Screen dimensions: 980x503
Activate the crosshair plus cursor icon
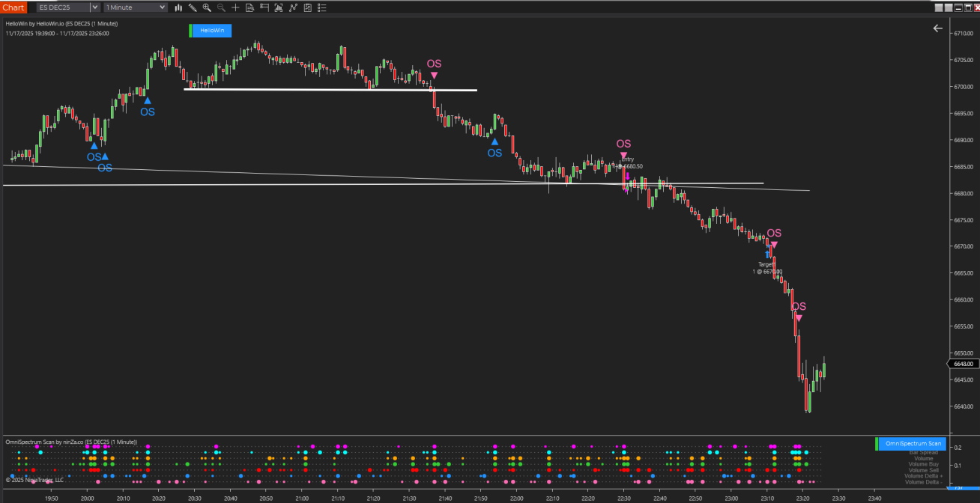click(235, 7)
